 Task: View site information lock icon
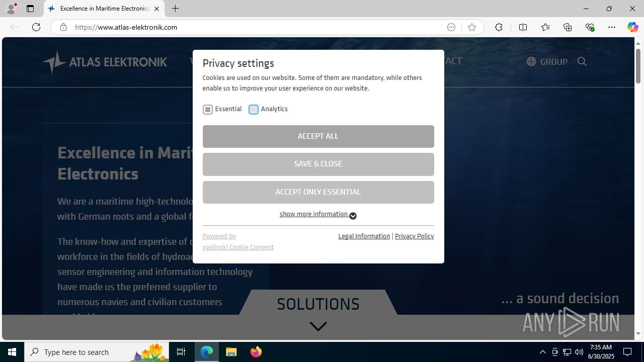(63, 27)
